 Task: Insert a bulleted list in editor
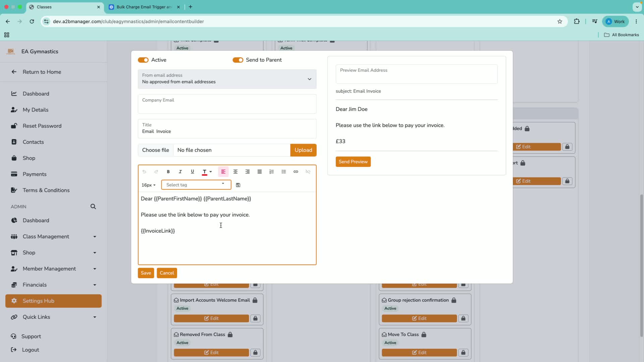[284, 172]
